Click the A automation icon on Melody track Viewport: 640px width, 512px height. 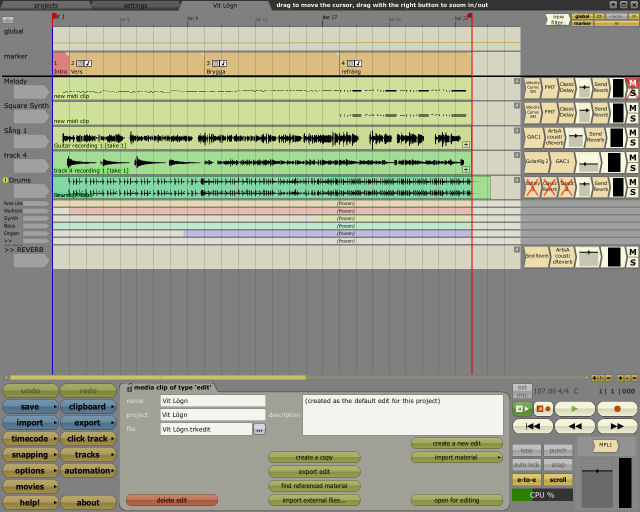pos(517,81)
